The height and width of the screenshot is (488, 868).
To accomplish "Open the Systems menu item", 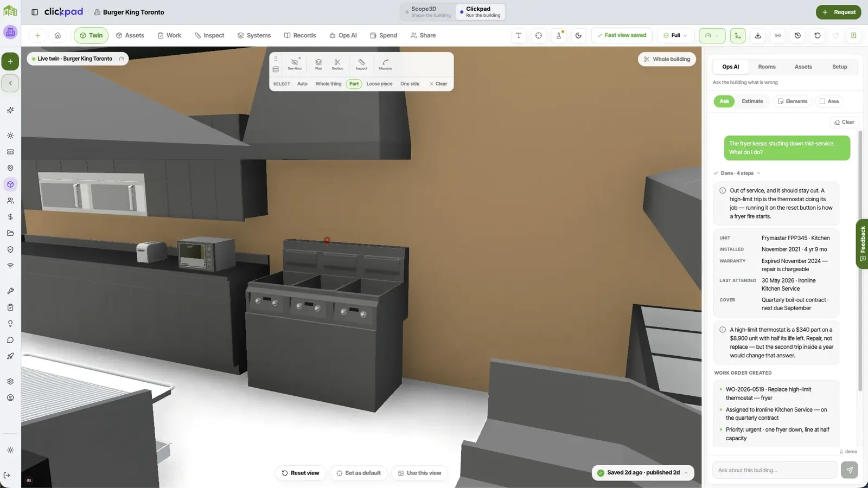I will click(x=254, y=35).
